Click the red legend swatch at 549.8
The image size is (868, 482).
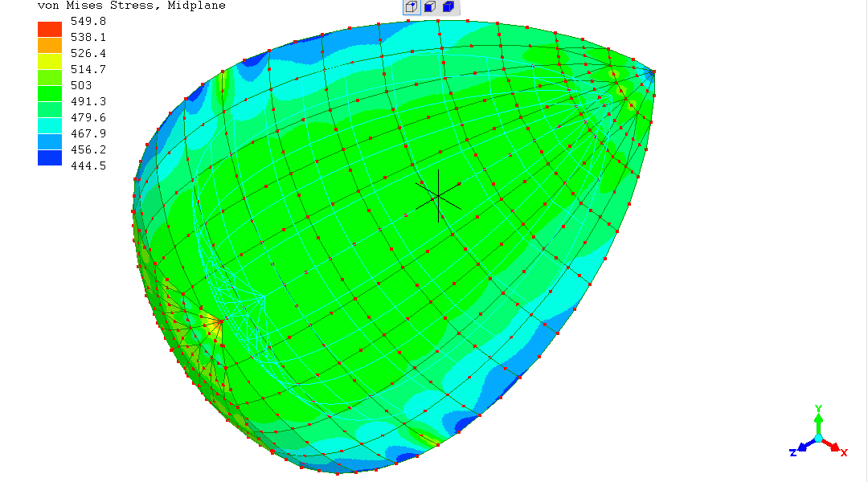click(x=50, y=29)
